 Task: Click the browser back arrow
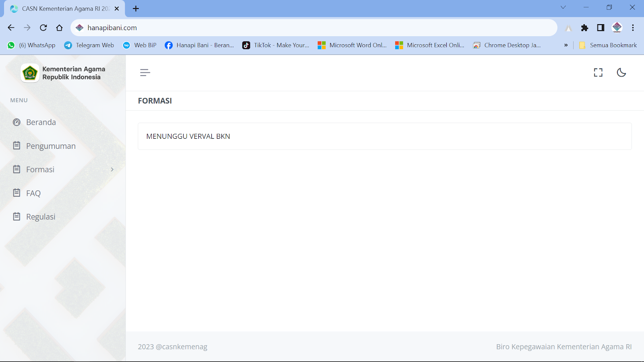11,28
